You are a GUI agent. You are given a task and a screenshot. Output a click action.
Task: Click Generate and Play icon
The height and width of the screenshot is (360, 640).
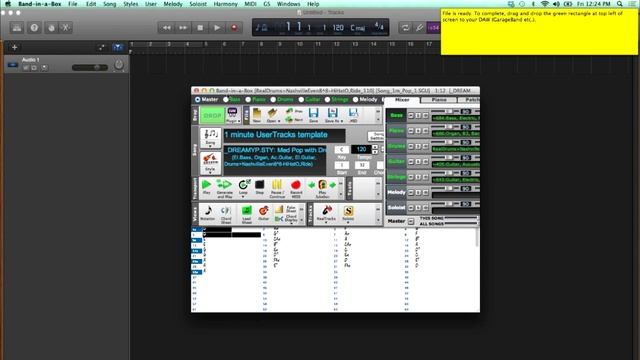coord(224,188)
